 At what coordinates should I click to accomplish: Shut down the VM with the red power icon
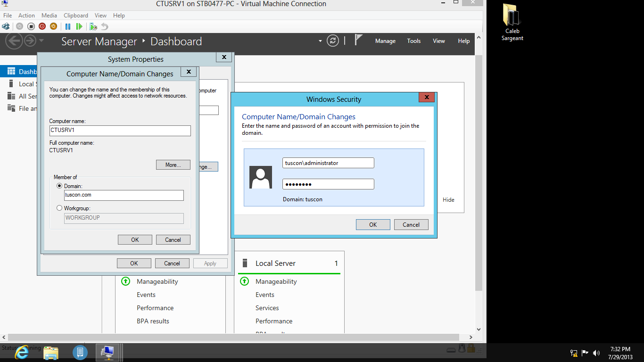(x=42, y=26)
